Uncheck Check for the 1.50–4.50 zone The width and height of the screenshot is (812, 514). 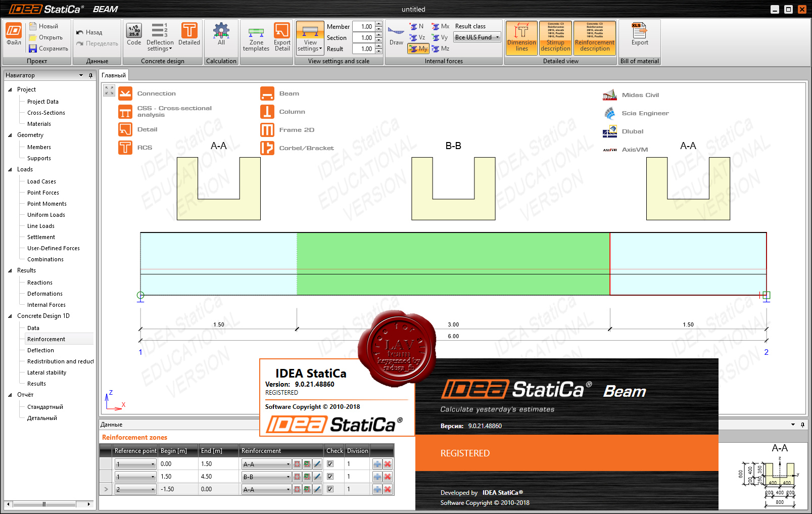pyautogui.click(x=330, y=477)
